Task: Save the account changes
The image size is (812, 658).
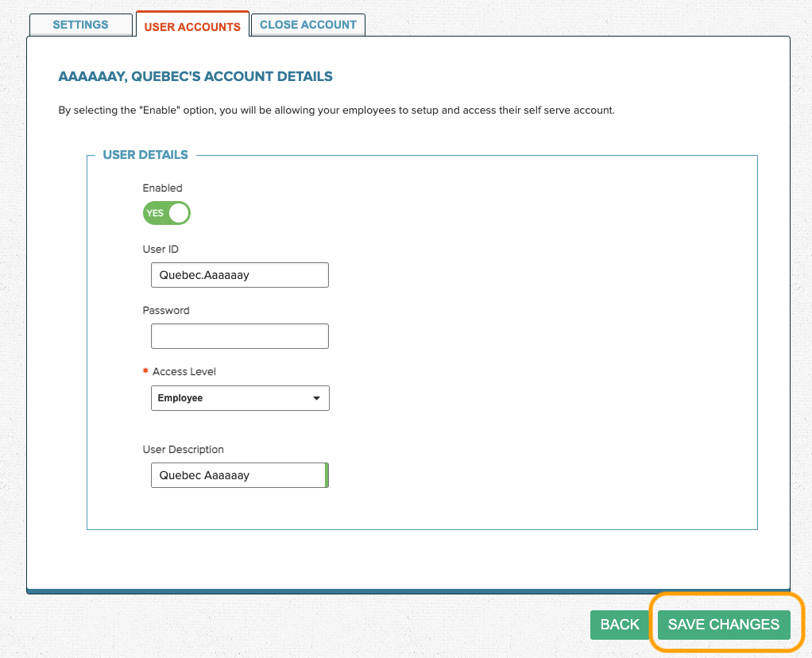Action: [724, 625]
